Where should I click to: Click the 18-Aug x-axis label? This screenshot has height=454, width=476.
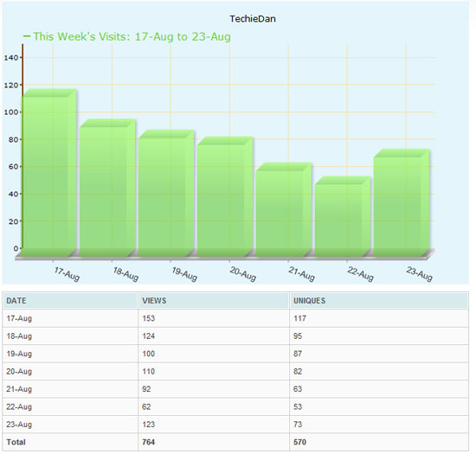(125, 274)
